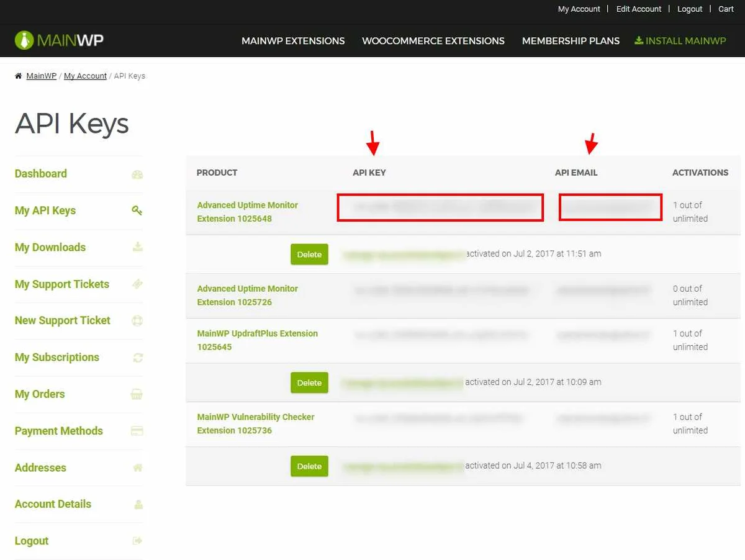Click the home icon beside Addresses
The height and width of the screenshot is (560, 745).
click(137, 467)
